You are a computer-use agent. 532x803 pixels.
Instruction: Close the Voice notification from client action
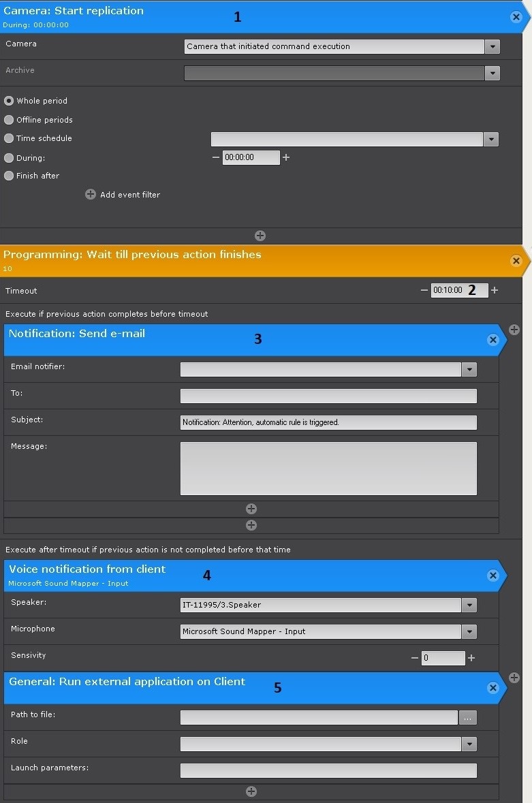(x=493, y=576)
